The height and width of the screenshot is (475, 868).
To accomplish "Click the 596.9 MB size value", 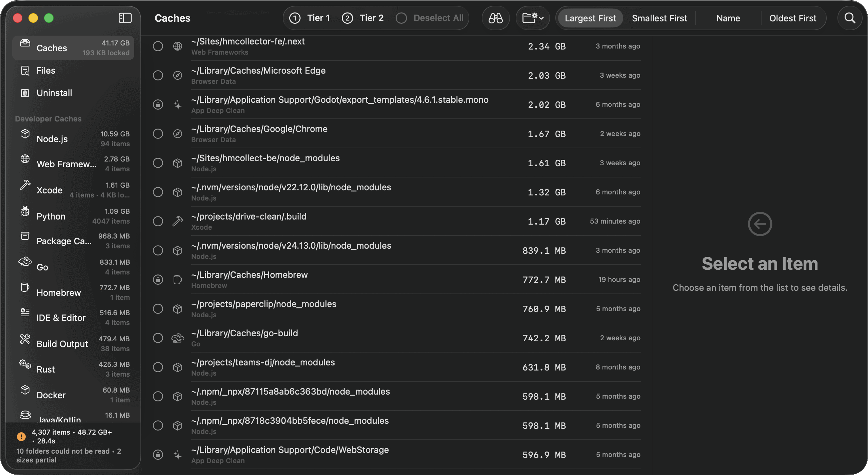I will click(x=544, y=455).
